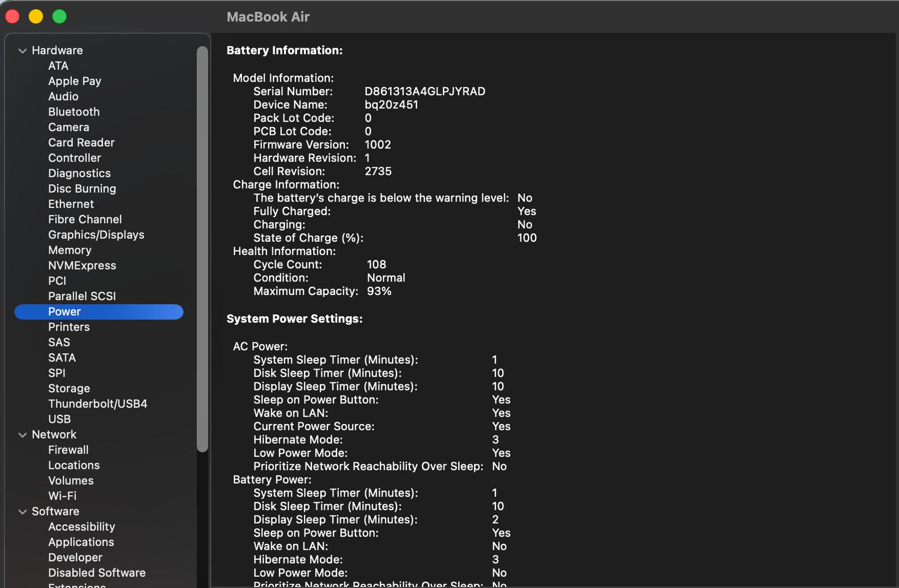
Task: Open the Audio hardware entry
Action: tap(63, 96)
